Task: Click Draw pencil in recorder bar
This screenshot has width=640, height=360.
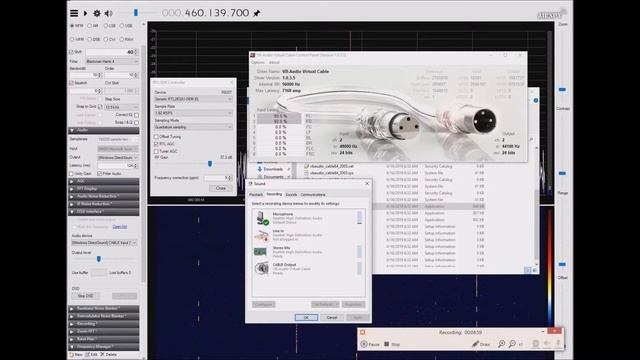Action: 481,344
